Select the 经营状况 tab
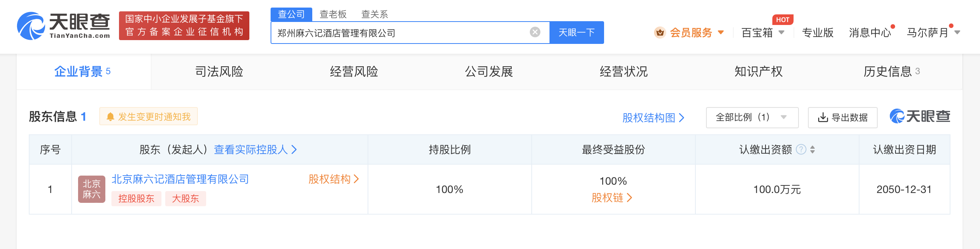980x249 pixels. coord(623,72)
